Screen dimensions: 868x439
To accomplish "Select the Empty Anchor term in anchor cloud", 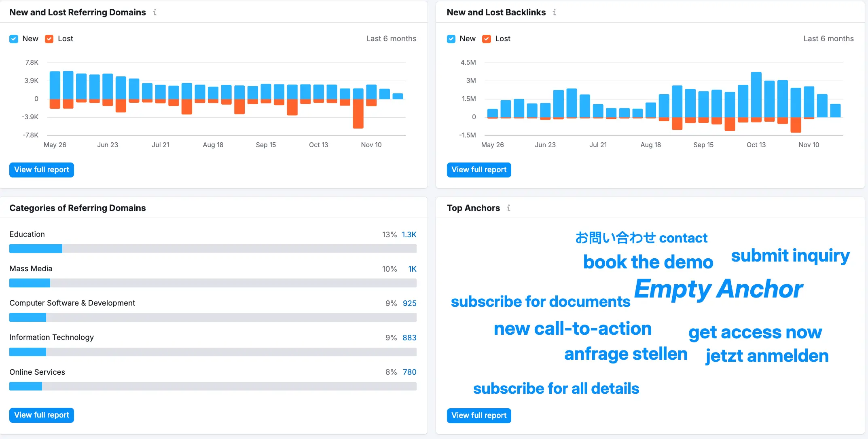I will (x=718, y=289).
